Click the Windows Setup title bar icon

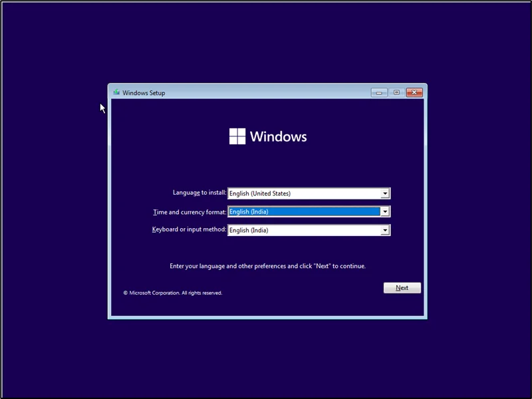pyautogui.click(x=117, y=92)
